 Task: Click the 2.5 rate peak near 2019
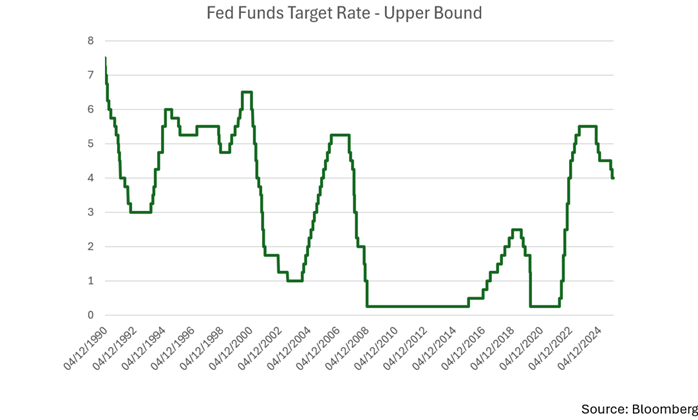[x=516, y=229]
